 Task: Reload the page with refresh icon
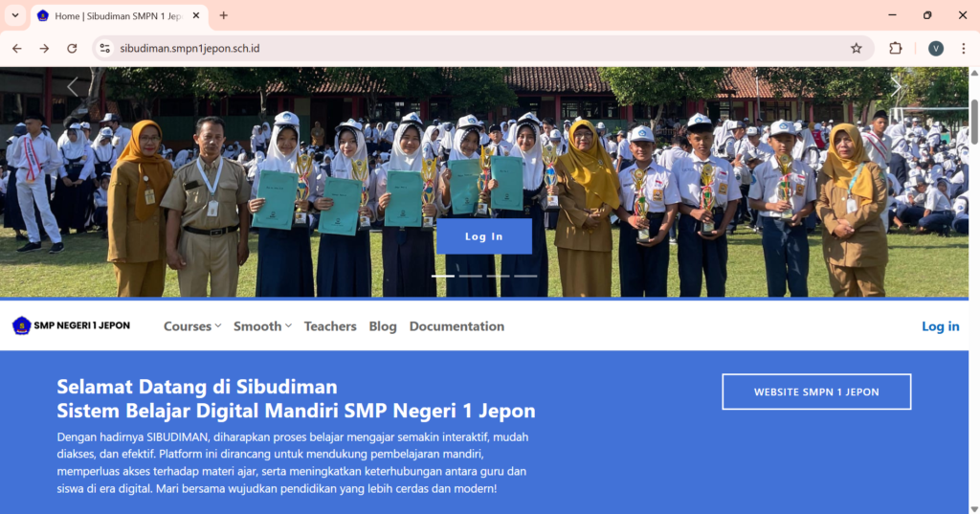[72, 48]
